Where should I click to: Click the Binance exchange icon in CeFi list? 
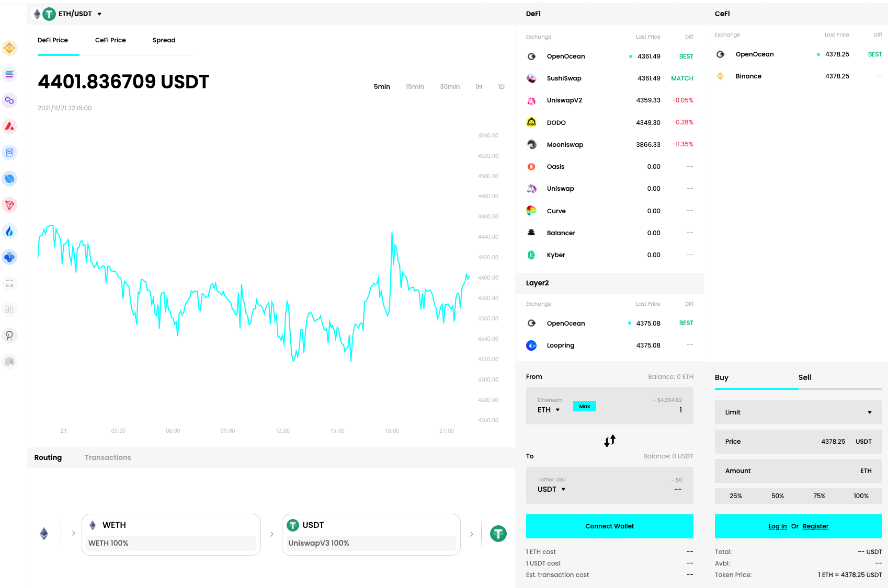click(720, 76)
